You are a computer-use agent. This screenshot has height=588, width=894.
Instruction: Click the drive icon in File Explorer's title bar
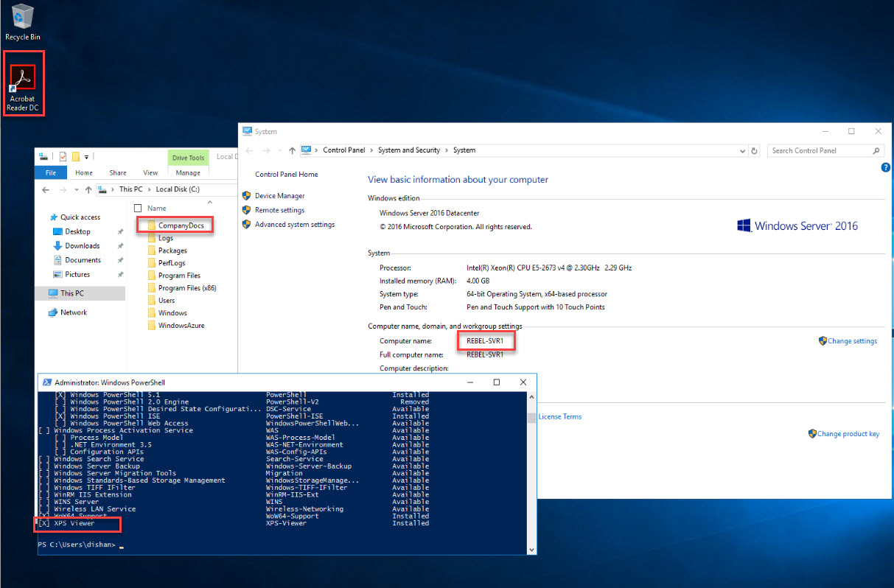tap(44, 156)
